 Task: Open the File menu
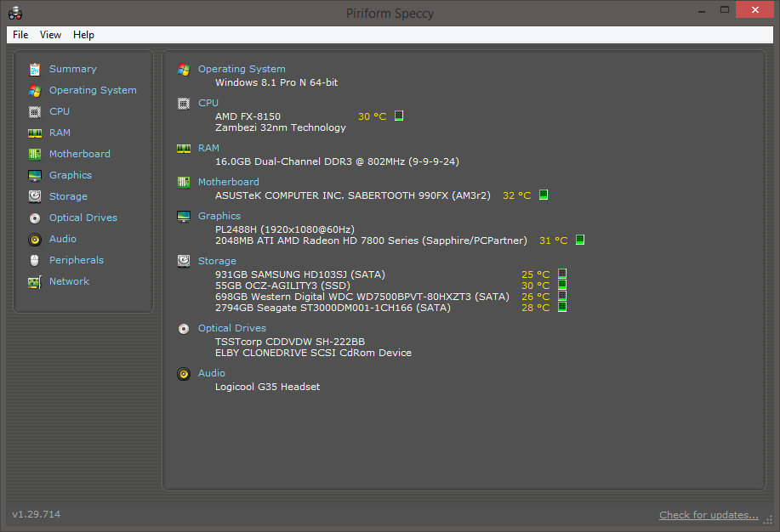[20, 35]
